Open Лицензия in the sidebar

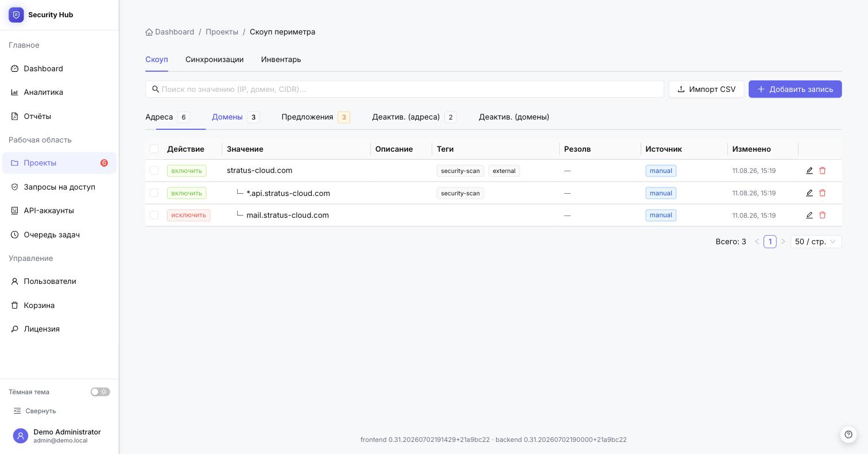click(59, 329)
